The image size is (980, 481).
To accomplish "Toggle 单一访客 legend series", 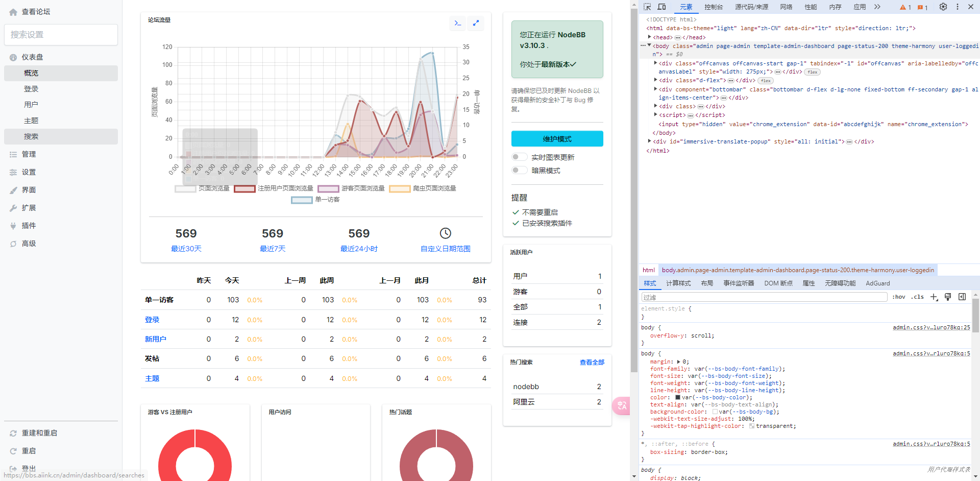I will point(315,200).
